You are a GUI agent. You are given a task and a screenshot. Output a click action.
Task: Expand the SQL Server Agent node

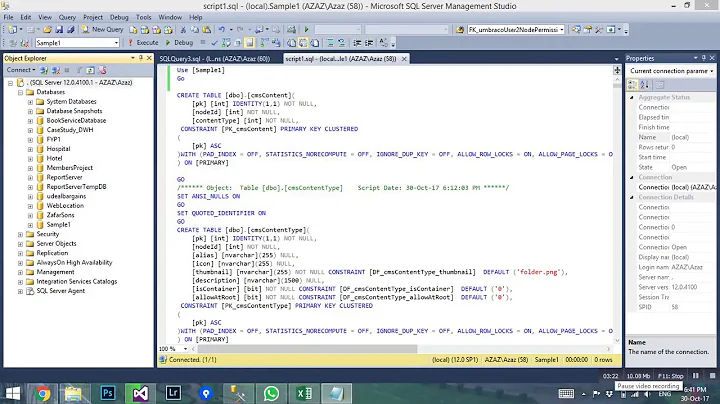20,291
